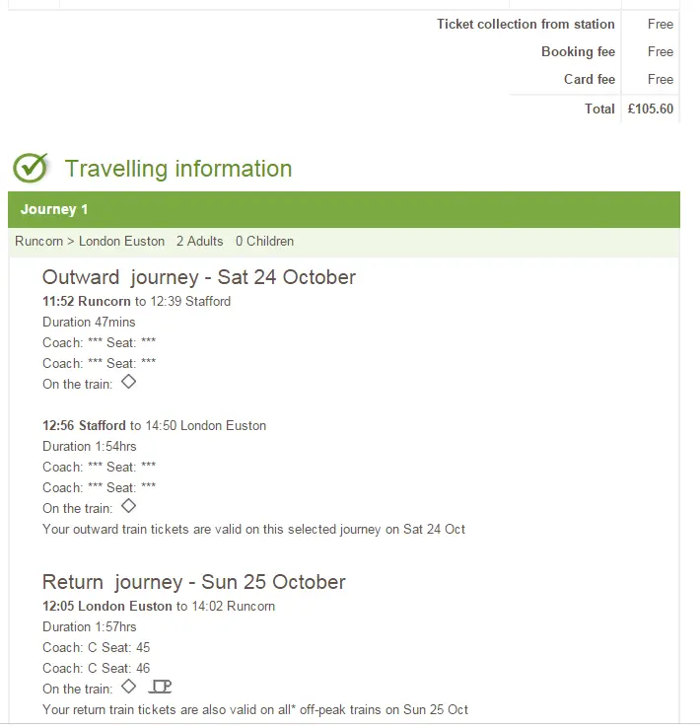
Task: Click the off-peak trains validity note
Action: [x=255, y=709]
